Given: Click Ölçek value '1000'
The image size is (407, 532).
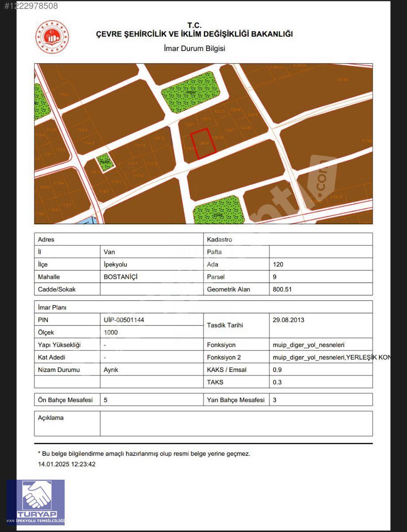Looking at the screenshot, I should point(110,332).
